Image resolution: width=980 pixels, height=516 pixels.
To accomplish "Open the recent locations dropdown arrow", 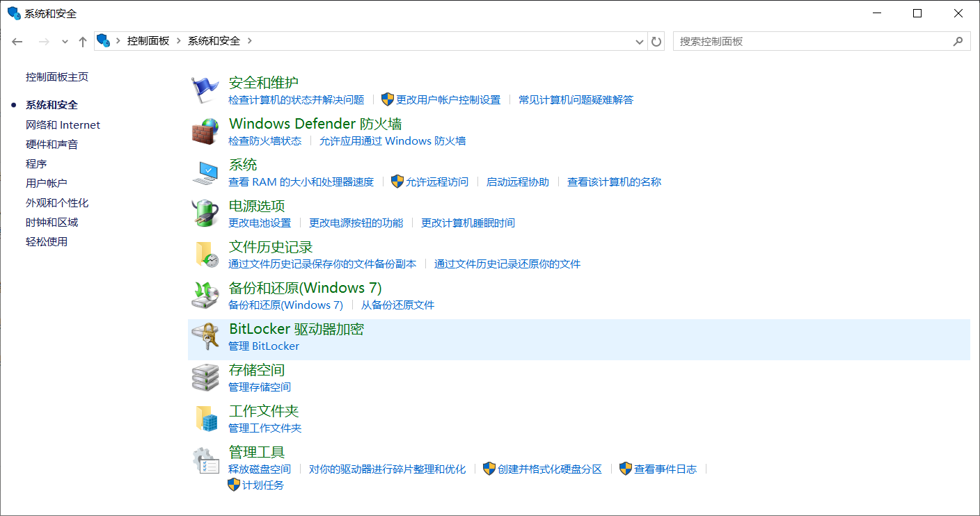I will click(65, 42).
